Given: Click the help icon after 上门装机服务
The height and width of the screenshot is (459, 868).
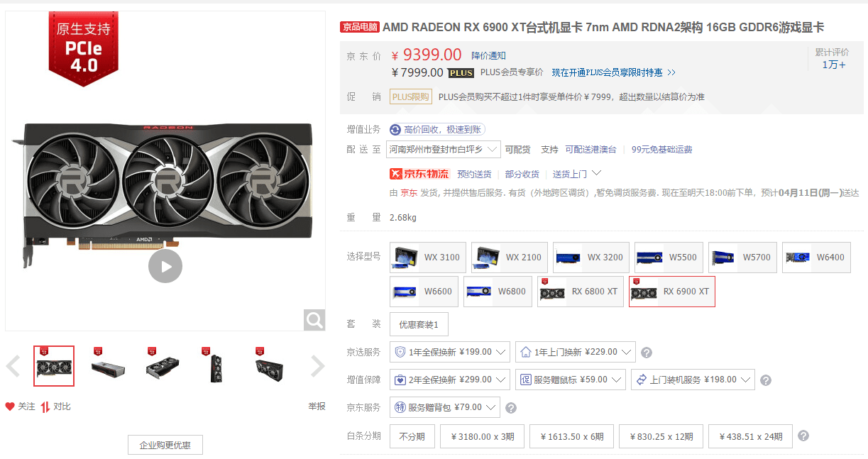Looking at the screenshot, I should coord(766,380).
